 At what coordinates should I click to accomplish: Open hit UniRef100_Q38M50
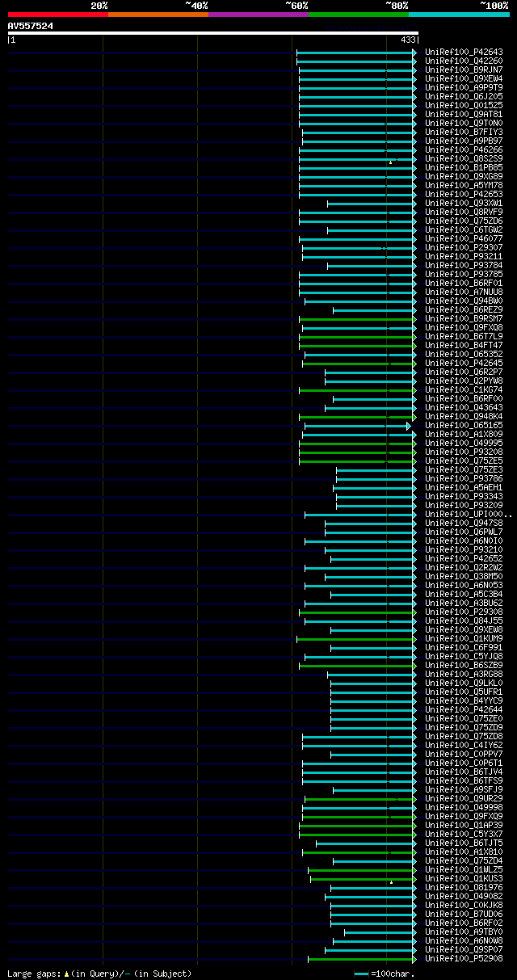(x=464, y=576)
